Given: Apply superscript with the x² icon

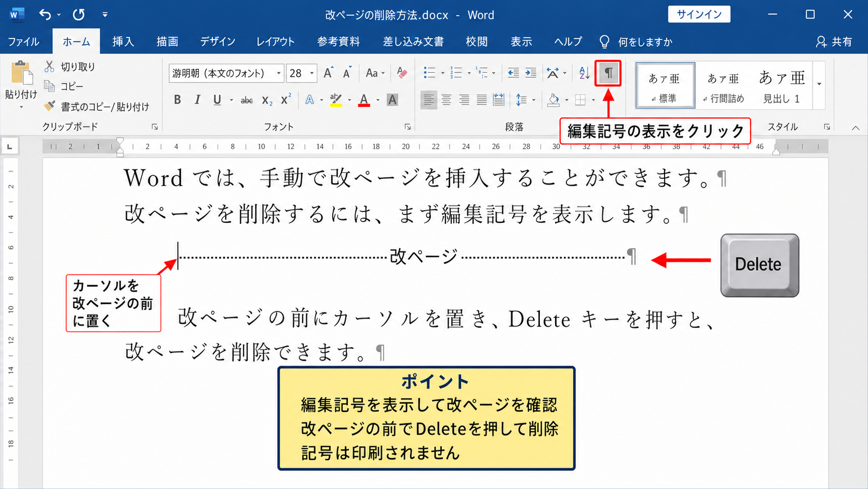Looking at the screenshot, I should point(286,99).
